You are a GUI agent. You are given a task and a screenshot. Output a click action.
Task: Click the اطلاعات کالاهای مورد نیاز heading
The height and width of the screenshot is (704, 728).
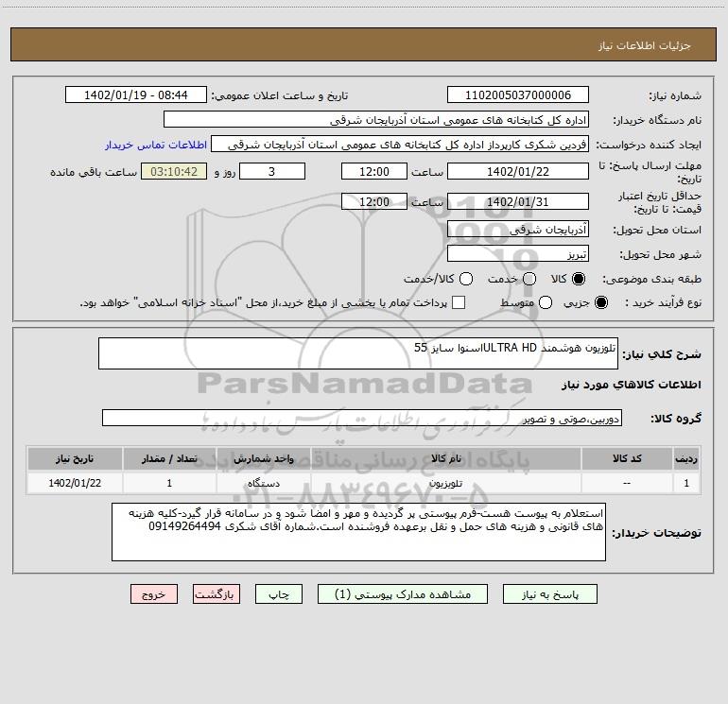631,385
